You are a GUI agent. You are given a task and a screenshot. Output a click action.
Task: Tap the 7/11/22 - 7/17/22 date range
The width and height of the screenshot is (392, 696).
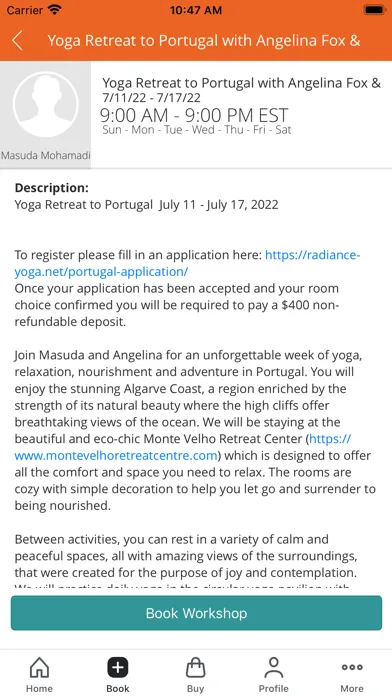(x=152, y=98)
